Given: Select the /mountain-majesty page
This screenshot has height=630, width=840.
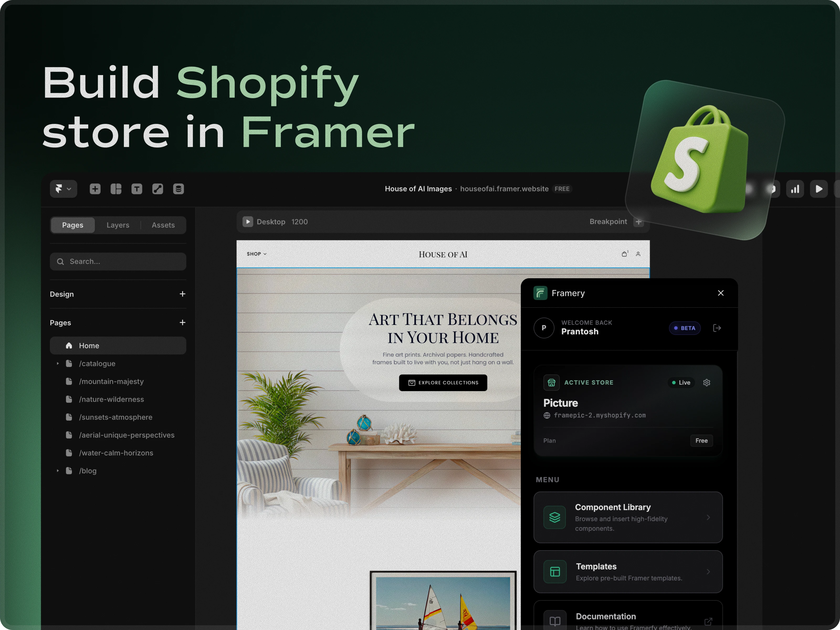Looking at the screenshot, I should click(111, 381).
